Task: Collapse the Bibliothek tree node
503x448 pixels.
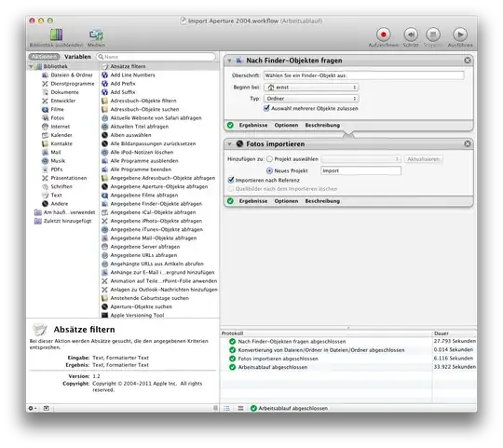Action: [x=31, y=67]
